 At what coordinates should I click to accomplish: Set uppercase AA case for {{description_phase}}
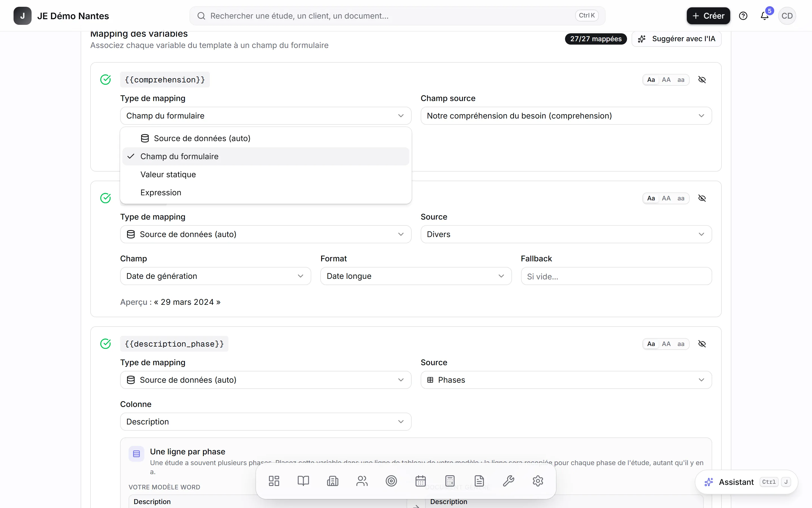(x=667, y=344)
